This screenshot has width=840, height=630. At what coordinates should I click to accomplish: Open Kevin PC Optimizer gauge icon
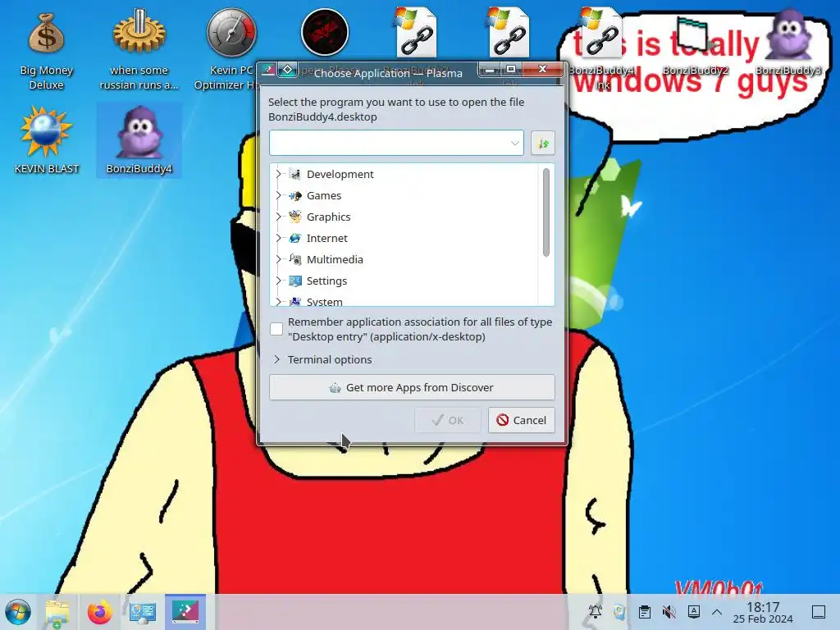[x=231, y=33]
